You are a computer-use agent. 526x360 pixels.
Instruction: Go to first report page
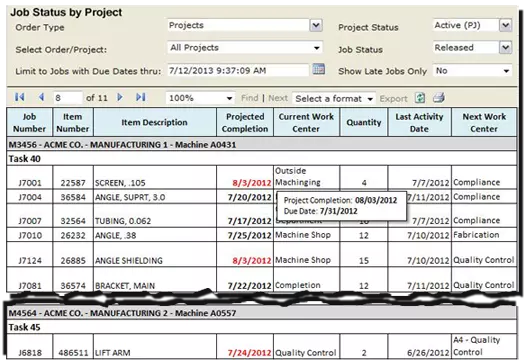click(19, 98)
